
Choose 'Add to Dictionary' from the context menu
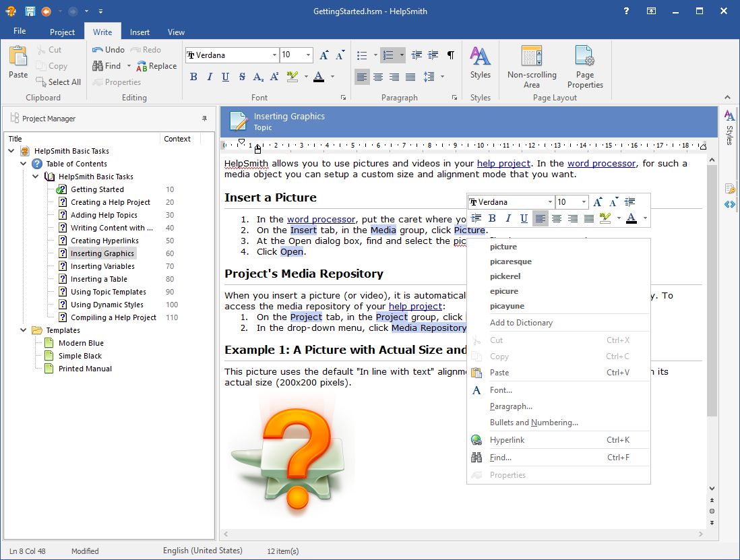(x=521, y=323)
